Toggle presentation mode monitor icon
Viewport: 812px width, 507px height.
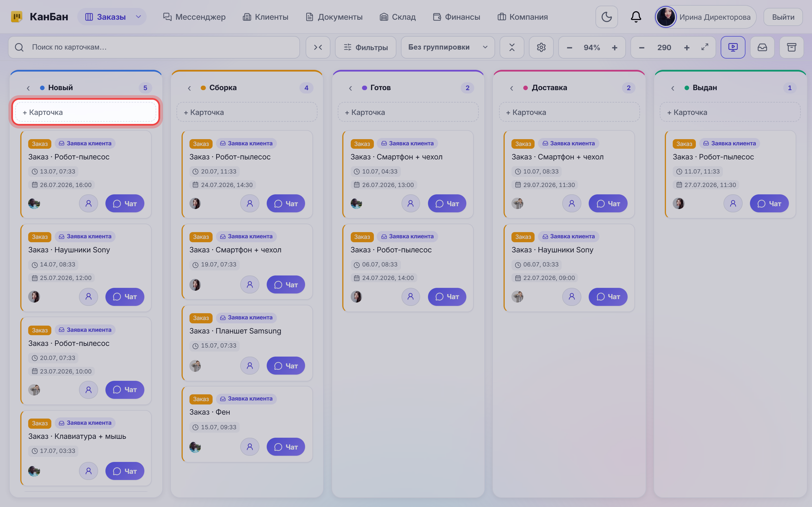point(733,47)
